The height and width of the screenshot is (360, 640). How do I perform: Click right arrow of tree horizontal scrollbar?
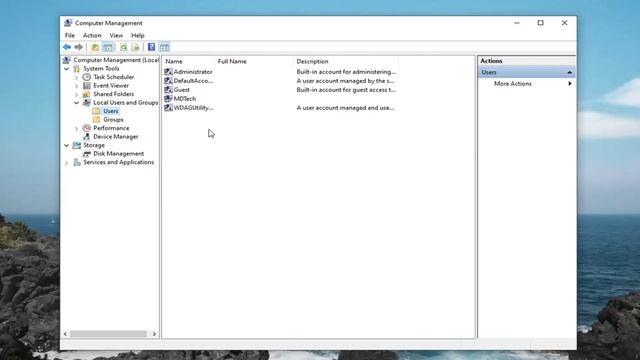154,334
